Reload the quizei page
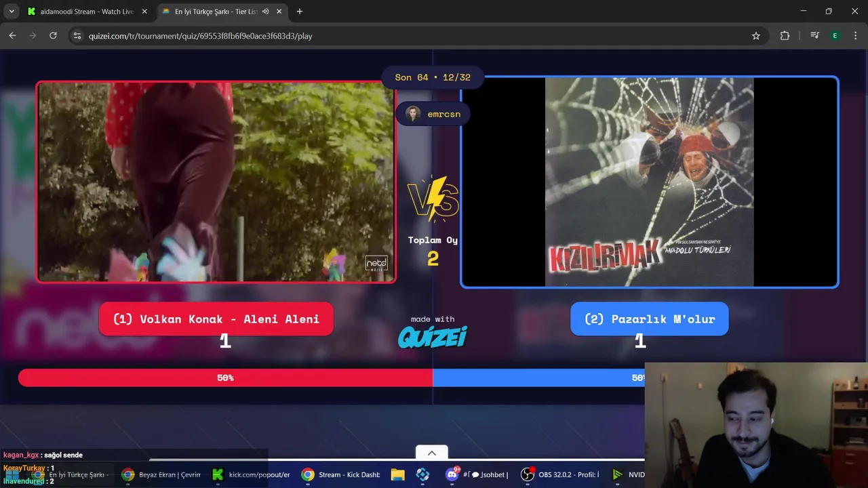 coord(53,36)
